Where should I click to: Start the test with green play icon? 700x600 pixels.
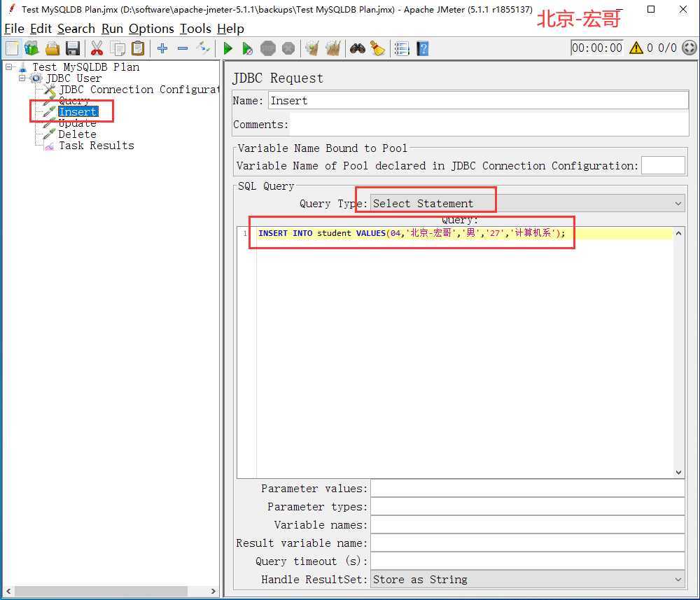point(227,48)
